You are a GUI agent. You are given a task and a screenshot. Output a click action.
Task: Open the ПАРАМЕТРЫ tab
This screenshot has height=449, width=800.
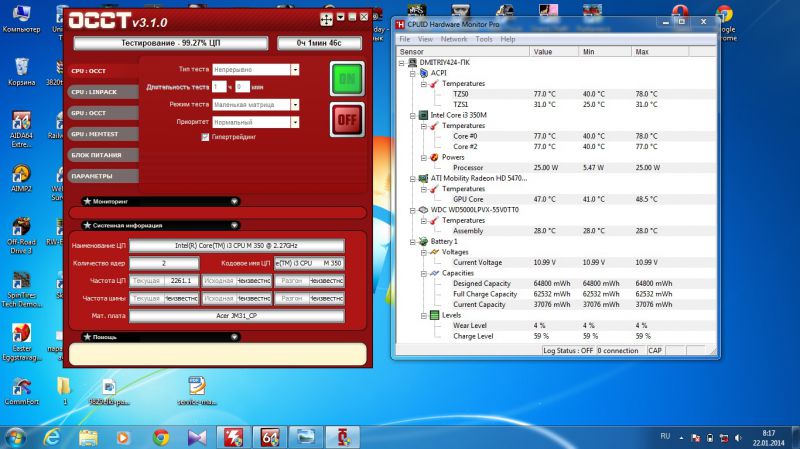point(103,176)
